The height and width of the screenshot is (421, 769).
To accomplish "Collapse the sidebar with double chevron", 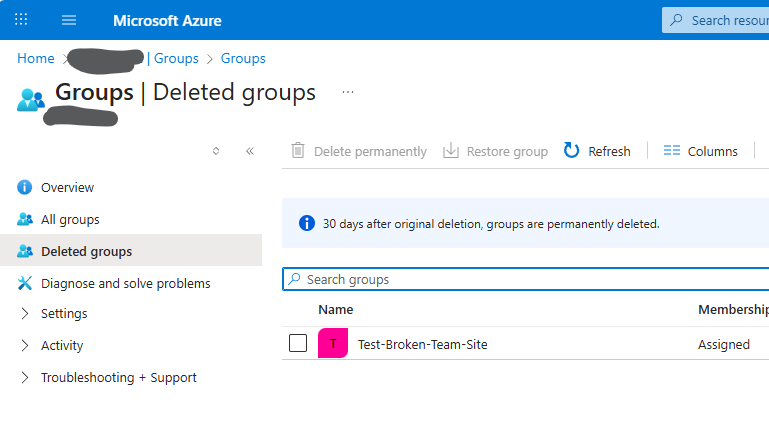I will 250,151.
